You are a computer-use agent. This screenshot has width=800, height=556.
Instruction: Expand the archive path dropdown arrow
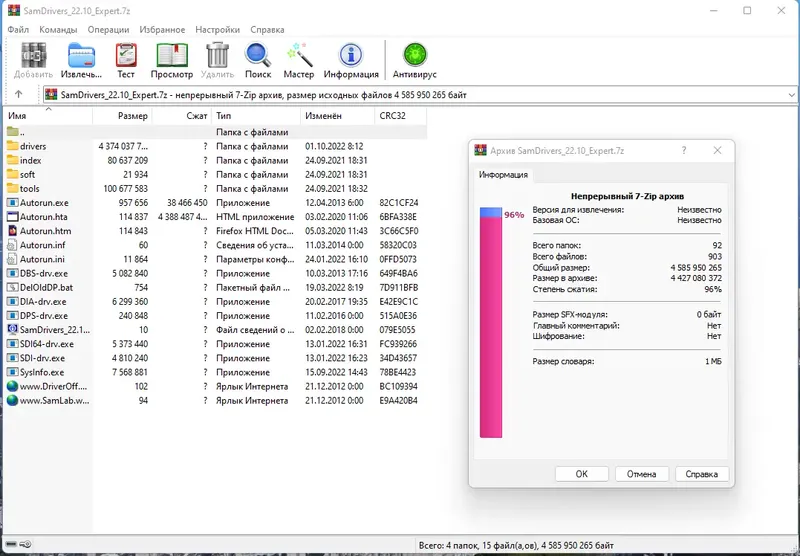point(791,95)
